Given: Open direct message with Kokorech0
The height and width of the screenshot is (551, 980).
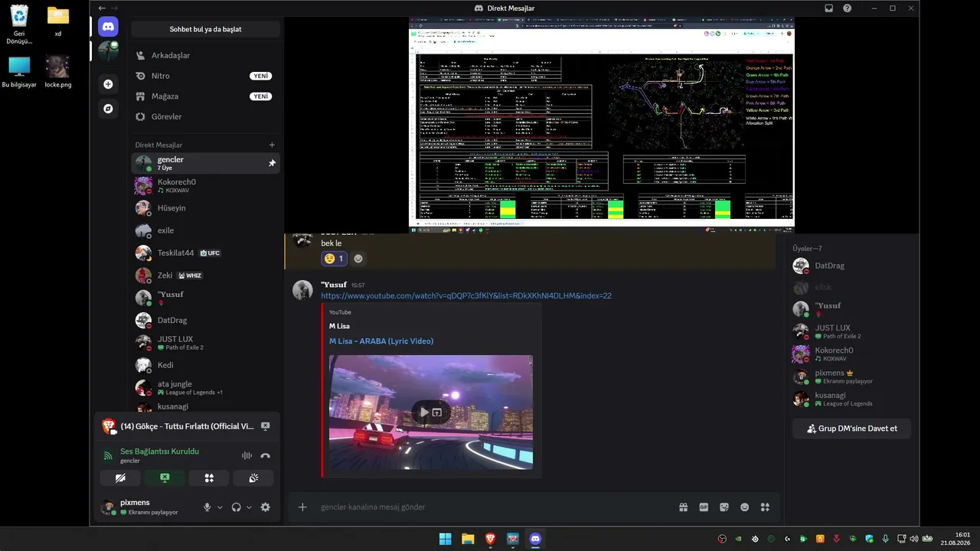Looking at the screenshot, I should (x=205, y=185).
